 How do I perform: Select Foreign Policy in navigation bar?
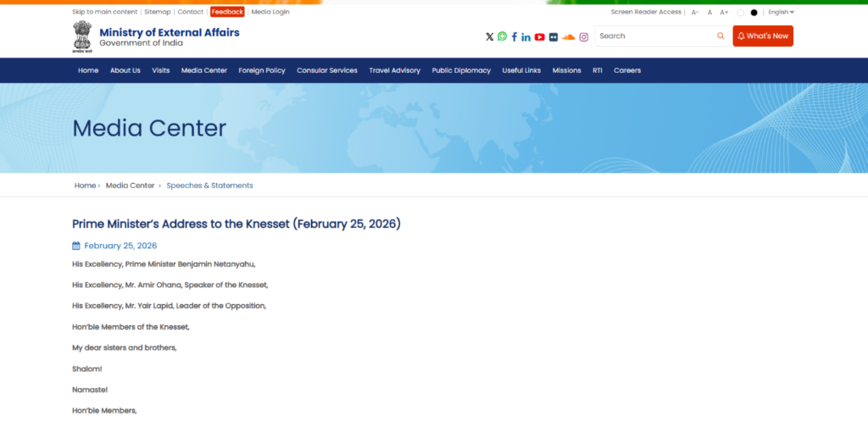[262, 70]
